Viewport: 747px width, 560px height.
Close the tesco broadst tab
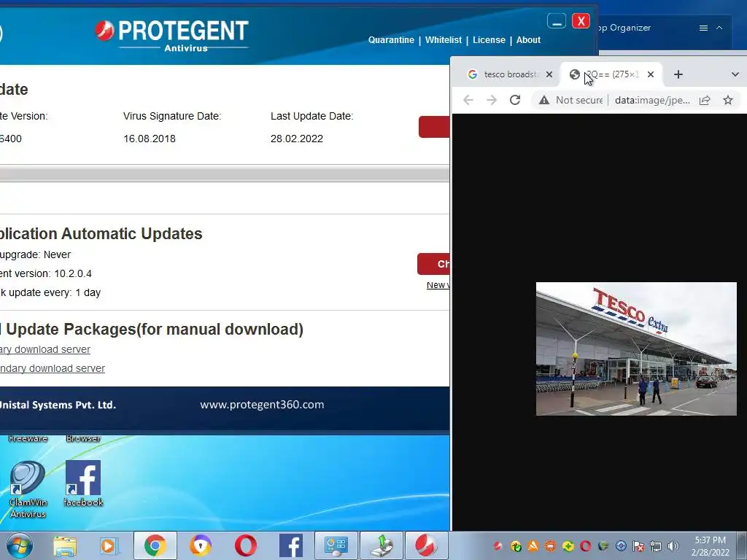[x=549, y=74]
